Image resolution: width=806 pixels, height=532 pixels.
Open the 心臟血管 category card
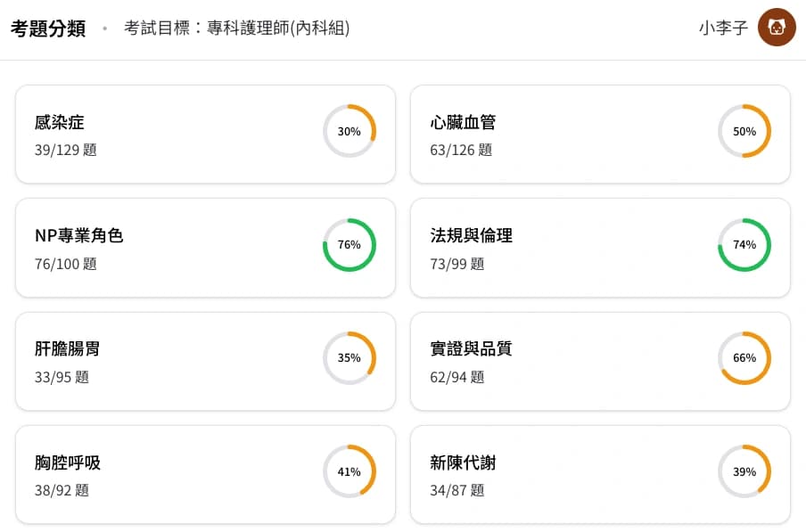click(x=571, y=135)
